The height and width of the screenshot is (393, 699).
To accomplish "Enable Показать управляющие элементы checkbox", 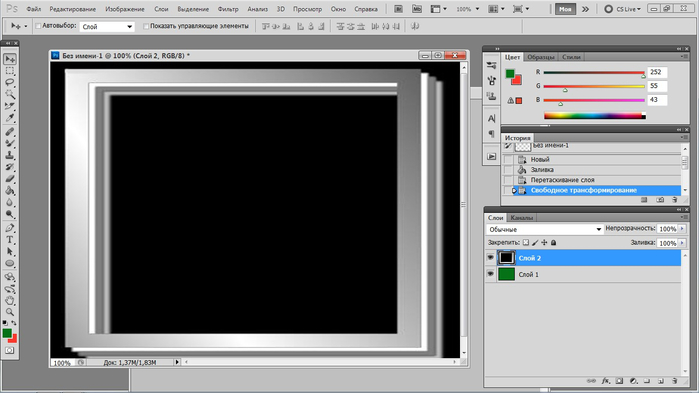I will coord(145,26).
